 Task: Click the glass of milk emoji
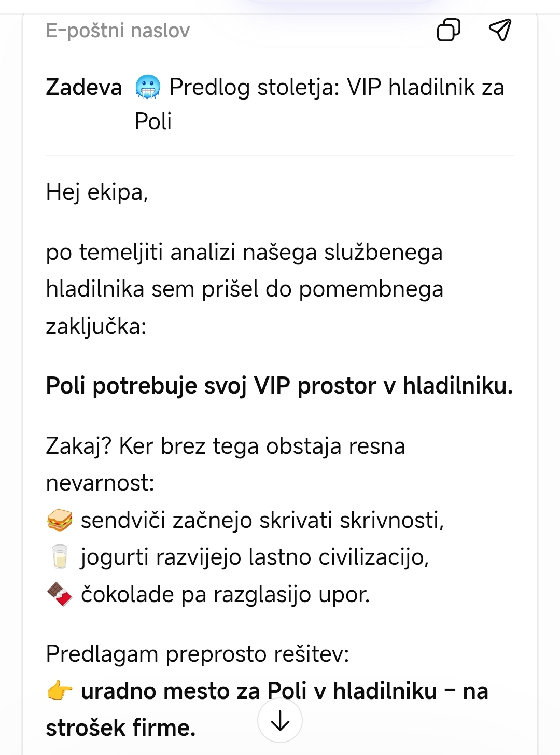coord(60,557)
